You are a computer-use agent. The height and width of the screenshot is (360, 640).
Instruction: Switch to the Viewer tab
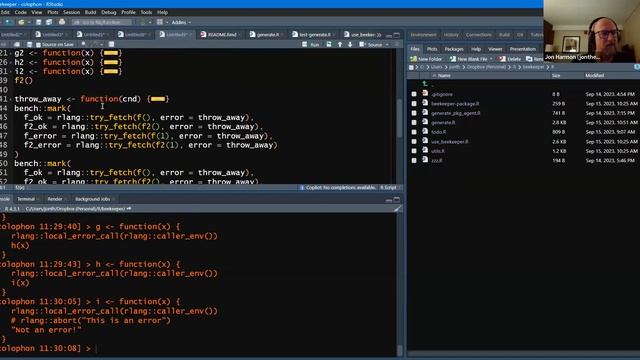(x=495, y=49)
